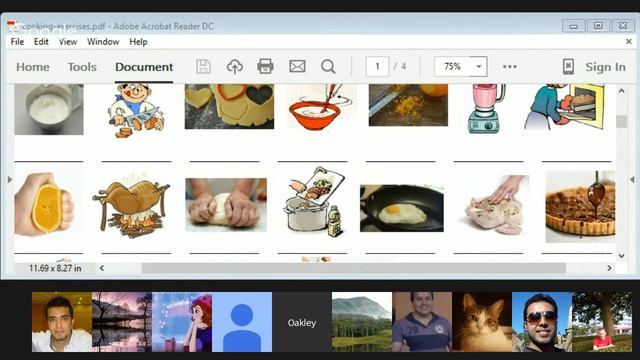Viewport: 640px width, 360px height.
Task: Click the woman at oven picture
Action: [x=565, y=107]
